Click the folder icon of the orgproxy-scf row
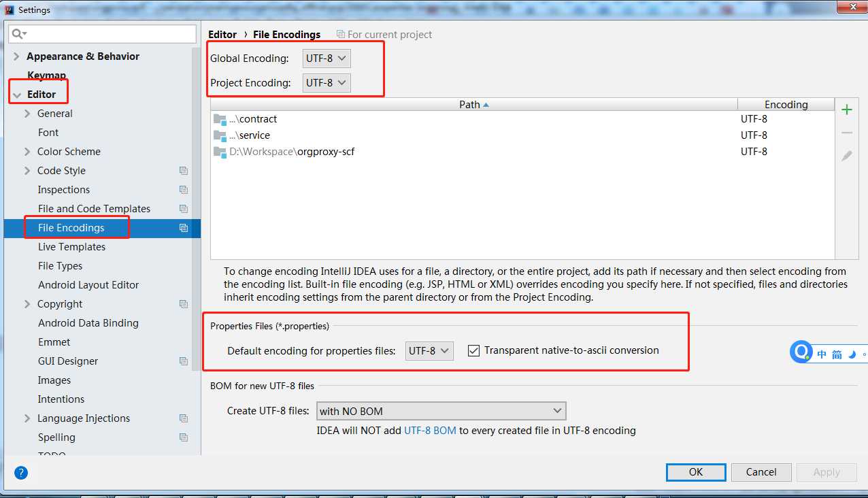868x498 pixels. [x=220, y=152]
